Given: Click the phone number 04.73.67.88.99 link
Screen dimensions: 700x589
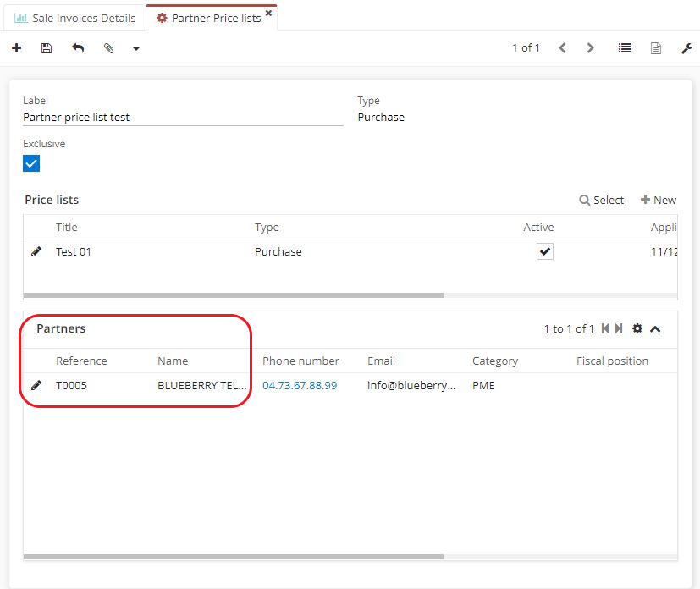Looking at the screenshot, I should click(300, 385).
